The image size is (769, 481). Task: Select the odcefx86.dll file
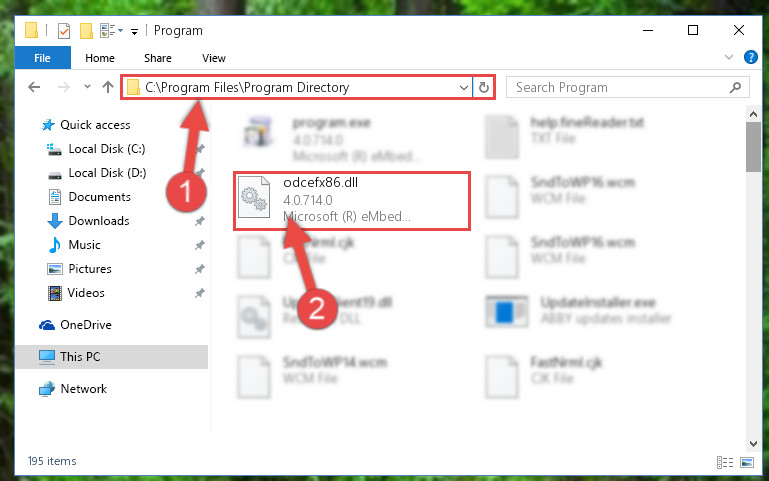tap(352, 201)
